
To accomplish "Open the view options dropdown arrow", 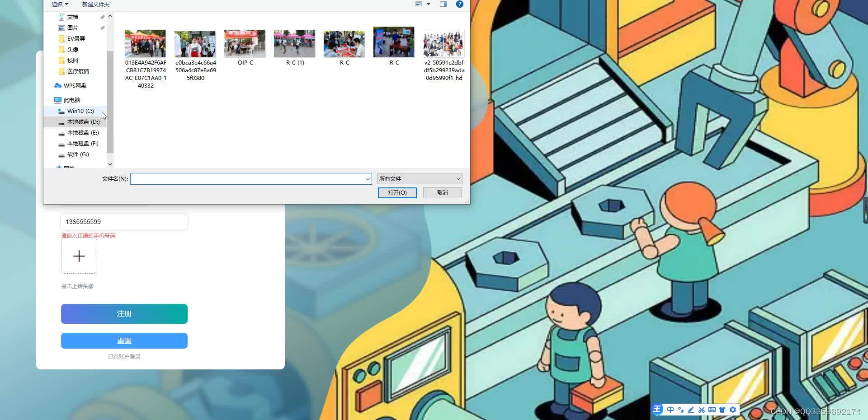I will click(428, 4).
